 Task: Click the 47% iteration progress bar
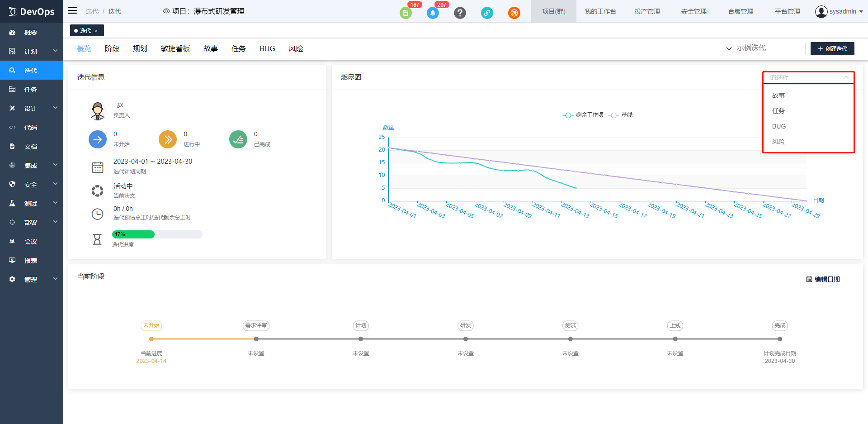click(157, 234)
